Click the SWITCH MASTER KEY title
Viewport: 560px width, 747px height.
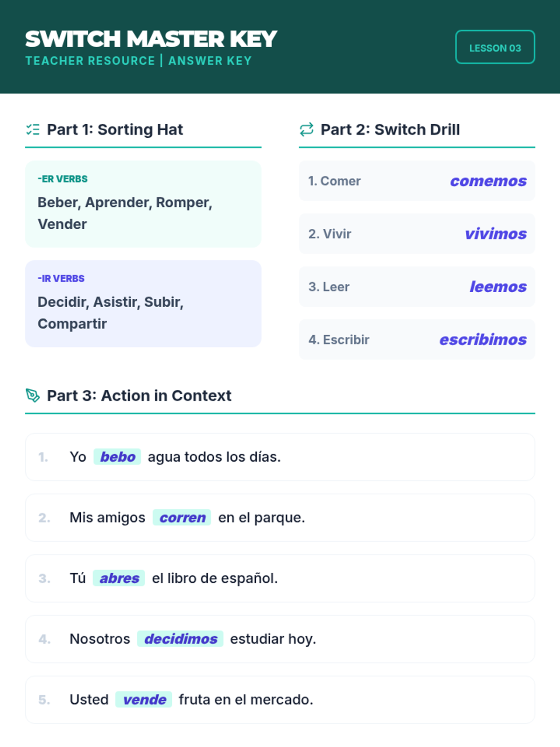point(151,39)
